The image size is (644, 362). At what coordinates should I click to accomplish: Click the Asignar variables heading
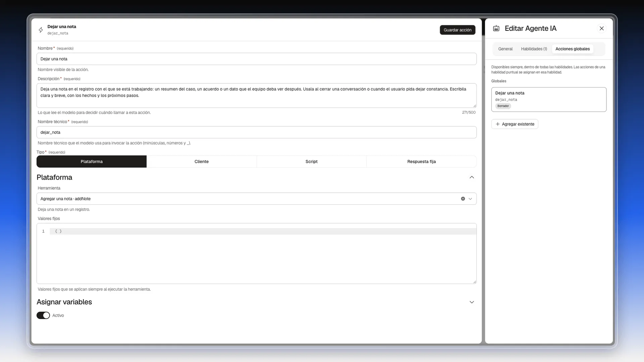[x=64, y=302]
